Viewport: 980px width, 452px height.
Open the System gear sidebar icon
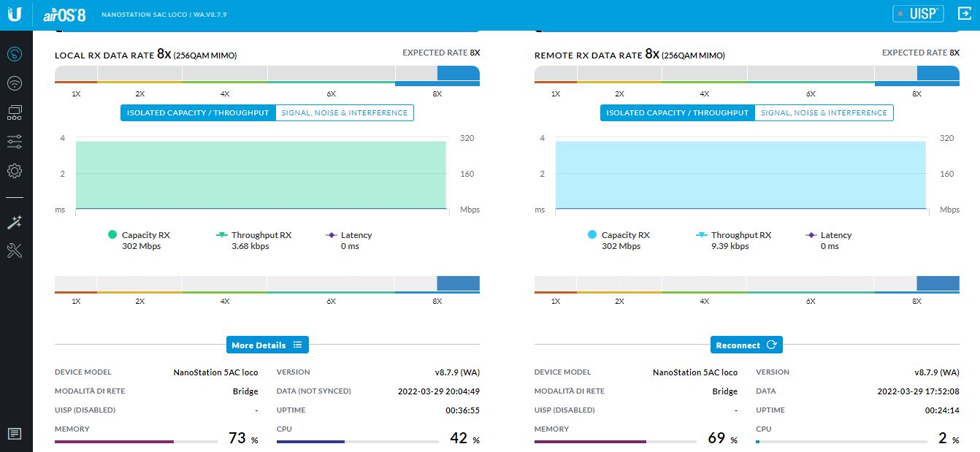coord(15,171)
